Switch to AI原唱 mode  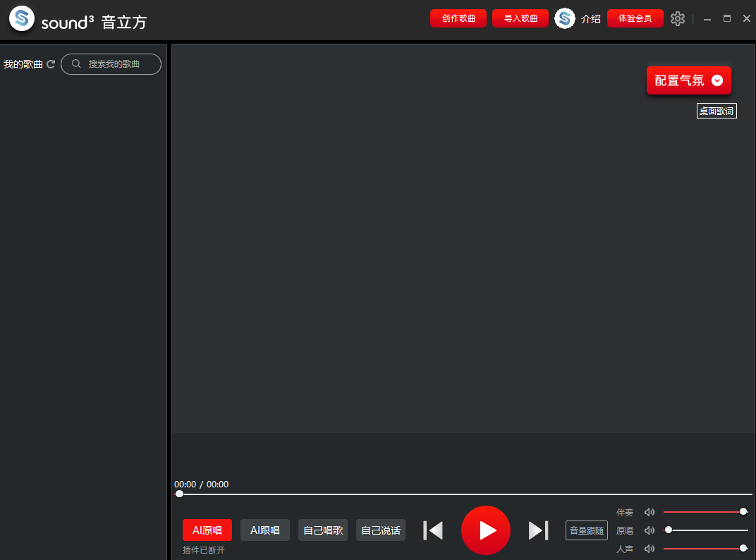click(207, 530)
